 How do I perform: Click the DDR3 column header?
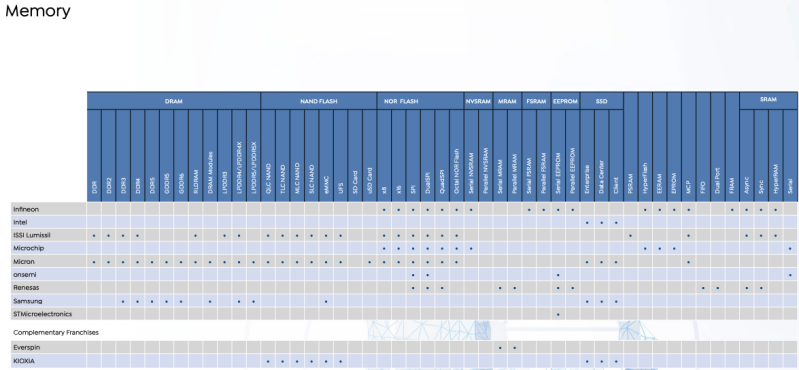pyautogui.click(x=123, y=155)
